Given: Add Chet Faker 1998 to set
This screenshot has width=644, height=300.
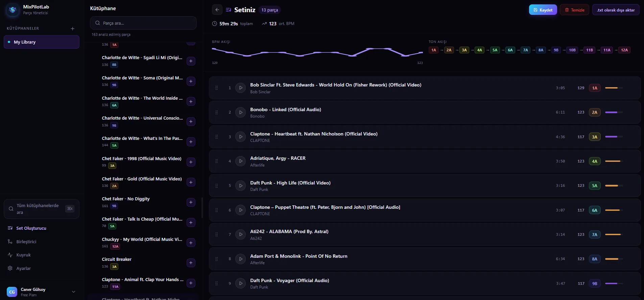Looking at the screenshot, I should [x=191, y=162].
